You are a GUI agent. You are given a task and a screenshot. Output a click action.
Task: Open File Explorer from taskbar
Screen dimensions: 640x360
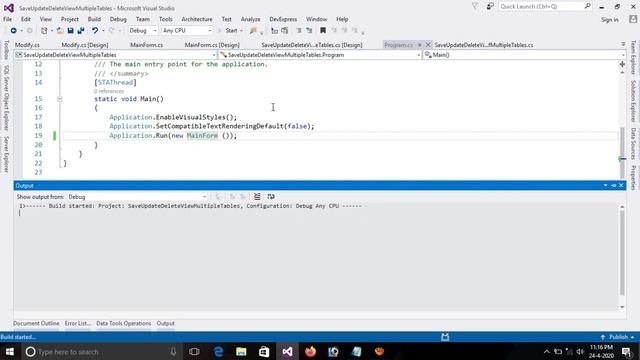pyautogui.click(x=241, y=351)
